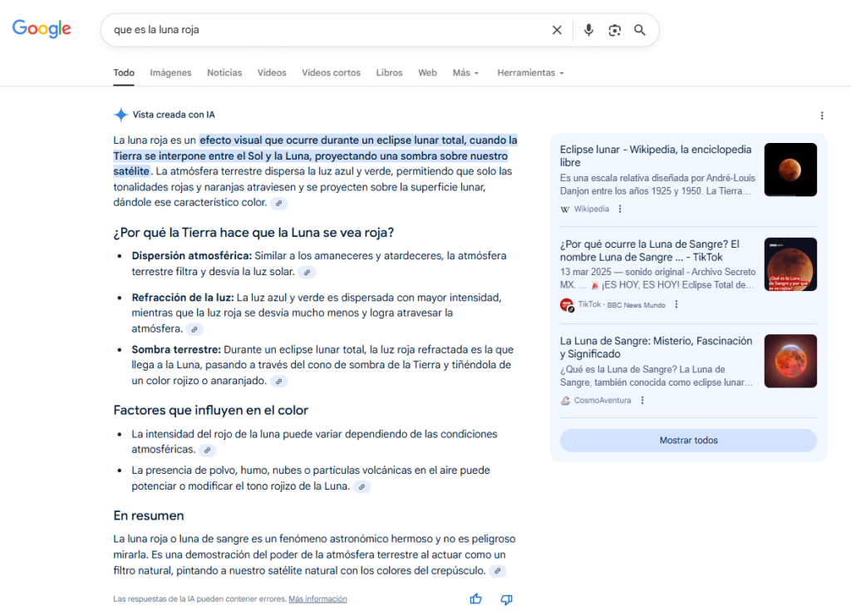
Task: Switch to the Imágenes tab
Action: [170, 73]
